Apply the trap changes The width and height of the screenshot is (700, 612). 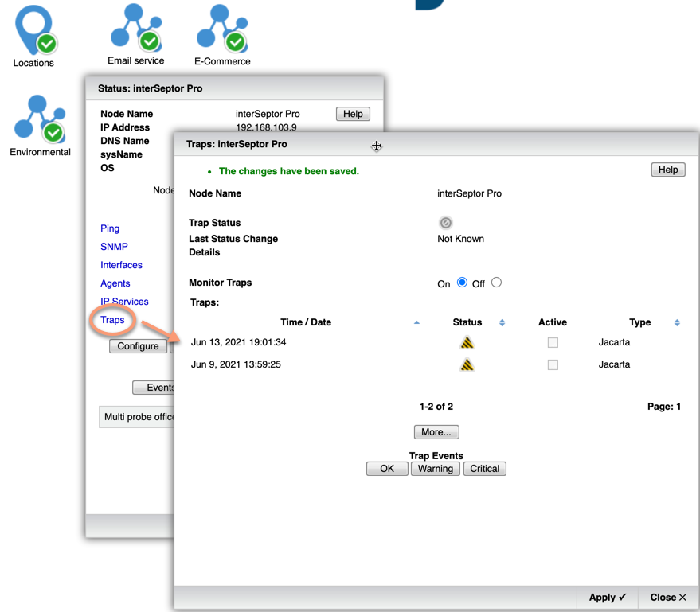pos(607,598)
